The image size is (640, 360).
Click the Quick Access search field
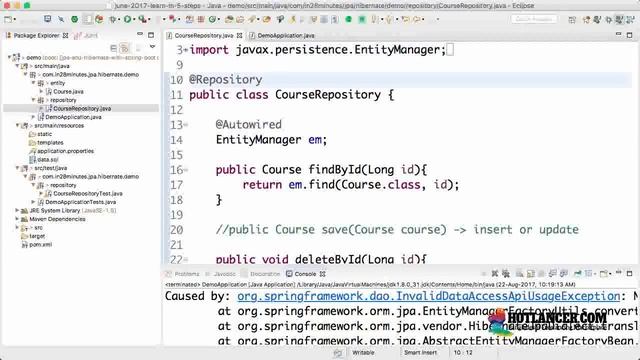tap(534, 19)
